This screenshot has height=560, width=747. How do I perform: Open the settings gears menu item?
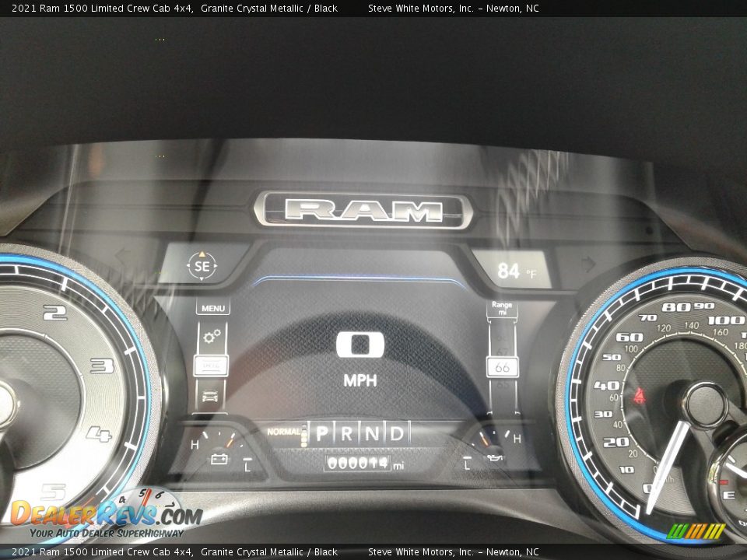point(212,337)
